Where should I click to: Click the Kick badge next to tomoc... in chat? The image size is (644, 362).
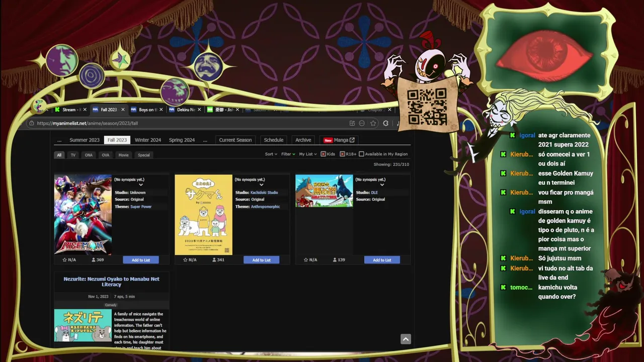503,287
